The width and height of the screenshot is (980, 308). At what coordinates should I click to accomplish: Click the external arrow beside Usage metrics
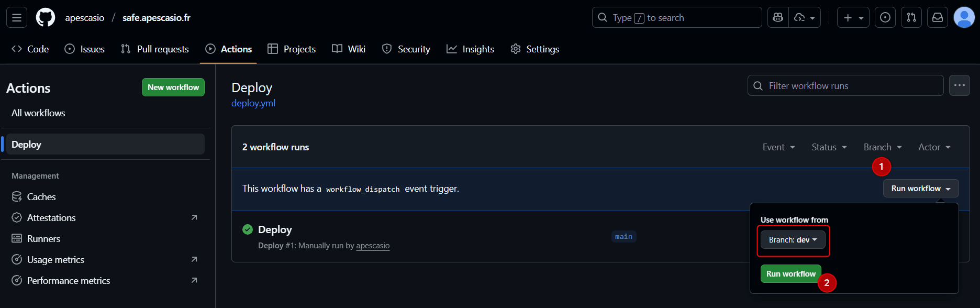pyautogui.click(x=194, y=259)
